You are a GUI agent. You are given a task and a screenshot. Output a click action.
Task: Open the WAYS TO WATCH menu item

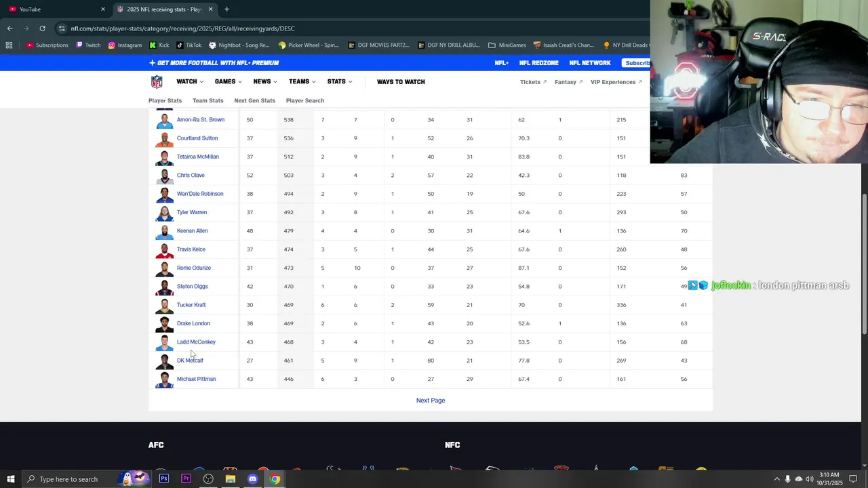click(401, 82)
